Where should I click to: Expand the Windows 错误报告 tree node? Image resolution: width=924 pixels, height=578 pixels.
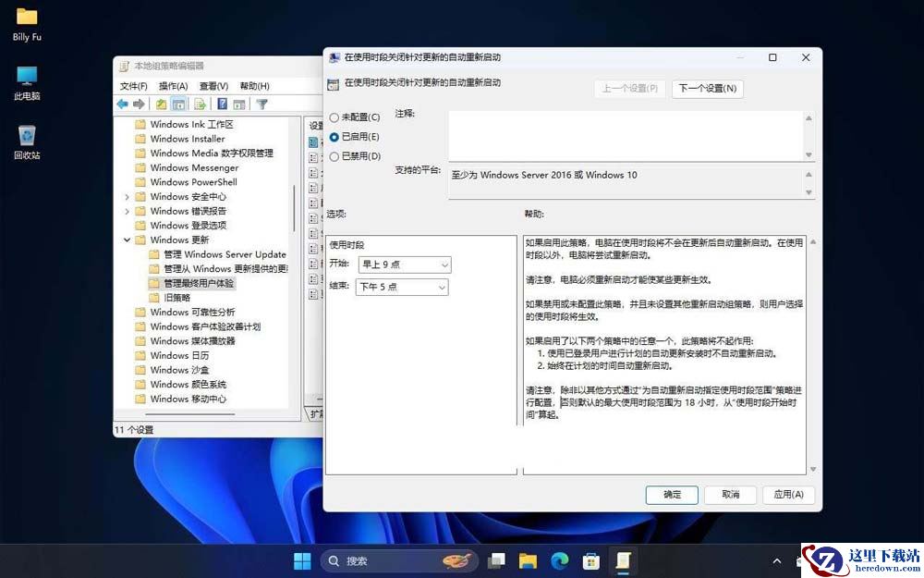point(127,211)
